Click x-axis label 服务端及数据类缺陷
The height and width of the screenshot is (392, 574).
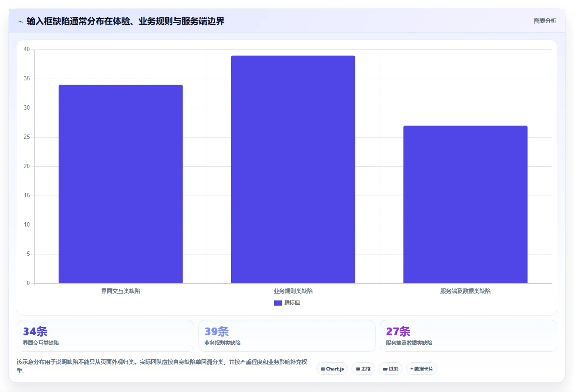[465, 291]
